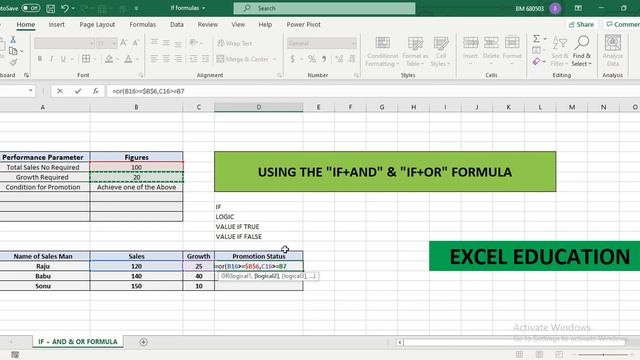Open the 'If formulas' file name dropdown

[x=187, y=8]
